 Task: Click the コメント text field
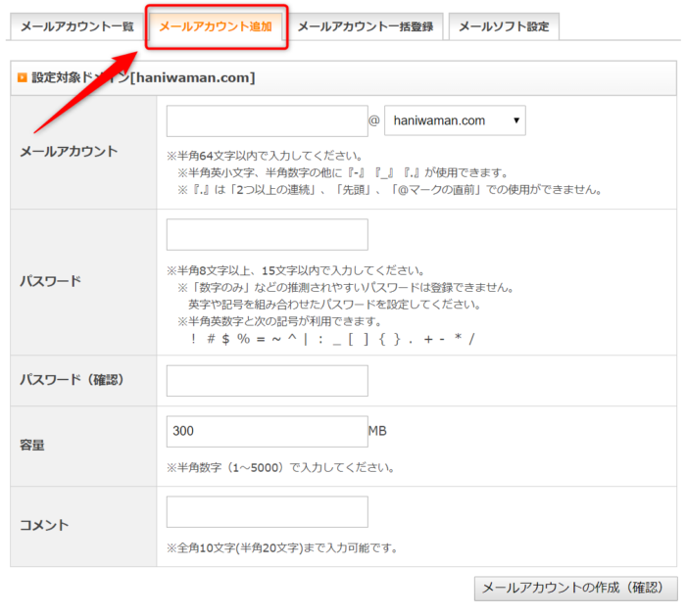[267, 512]
